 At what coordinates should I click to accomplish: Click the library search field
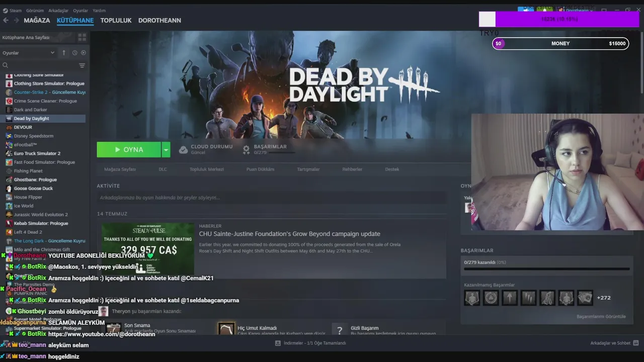pyautogui.click(x=40, y=65)
